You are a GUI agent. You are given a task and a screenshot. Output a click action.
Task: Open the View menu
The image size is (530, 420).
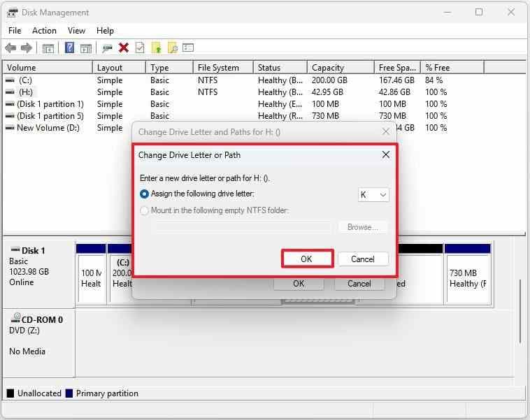76,31
